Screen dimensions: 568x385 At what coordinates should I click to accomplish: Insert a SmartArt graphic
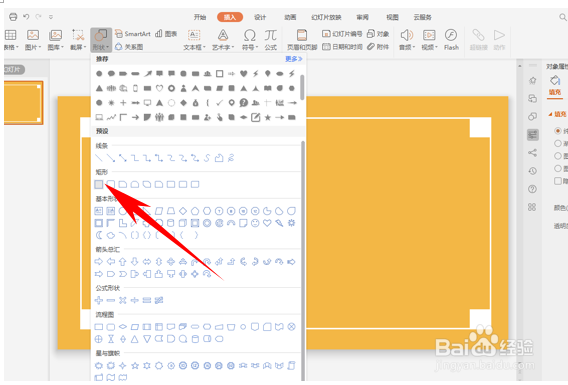133,34
